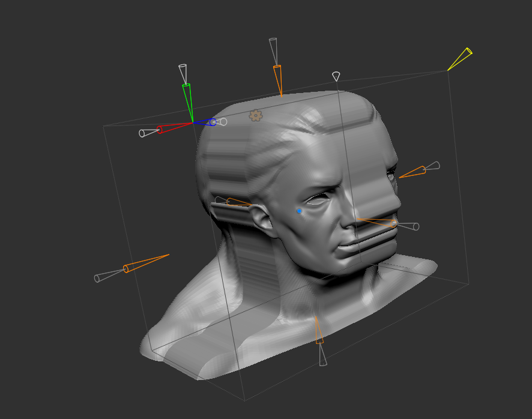Image resolution: width=532 pixels, height=419 pixels.
Task: Select the white cone attached to the forehead-side orange cone
Action: (432, 166)
